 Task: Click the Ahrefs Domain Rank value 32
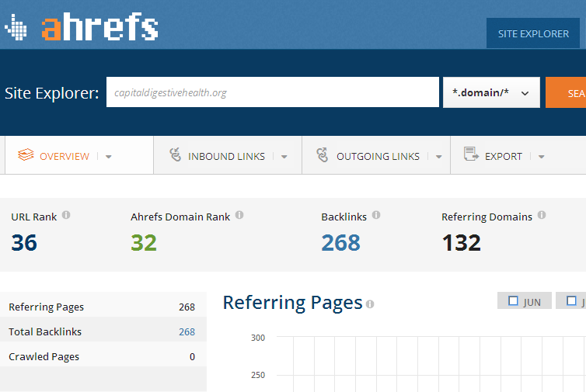[144, 243]
